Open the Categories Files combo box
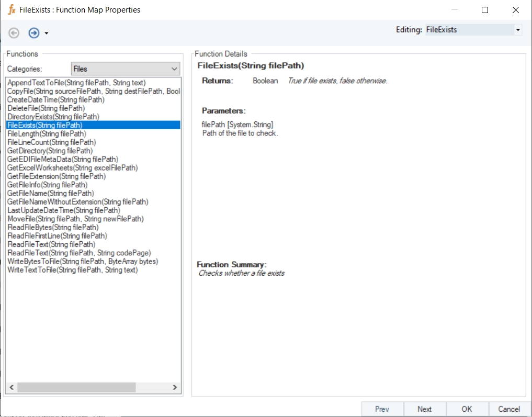The height and width of the screenshot is (417, 532). (125, 69)
